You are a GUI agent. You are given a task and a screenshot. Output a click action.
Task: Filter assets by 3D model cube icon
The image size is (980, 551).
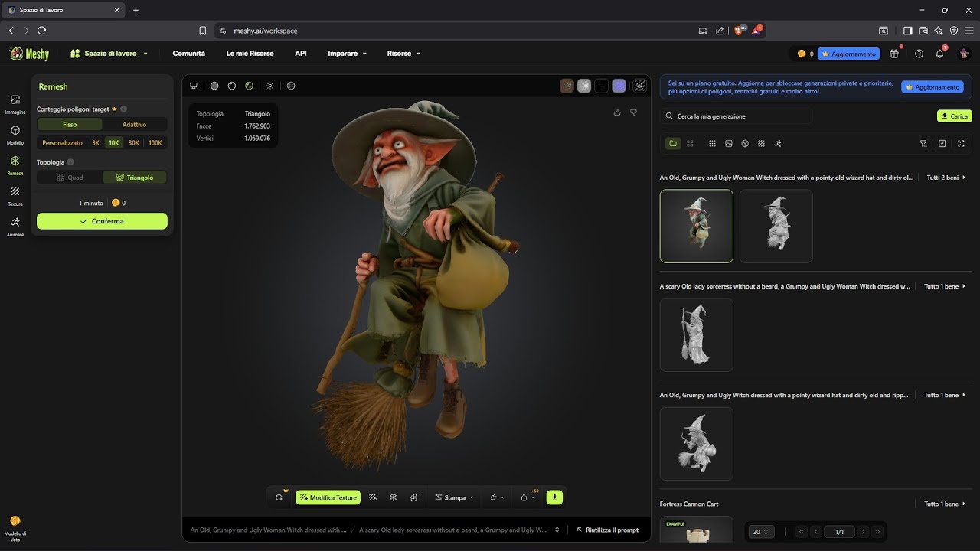[745, 143]
